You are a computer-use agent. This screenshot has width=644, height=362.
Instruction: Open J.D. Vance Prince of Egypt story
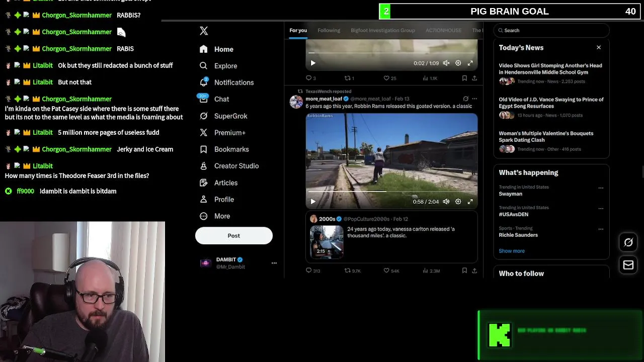click(551, 108)
